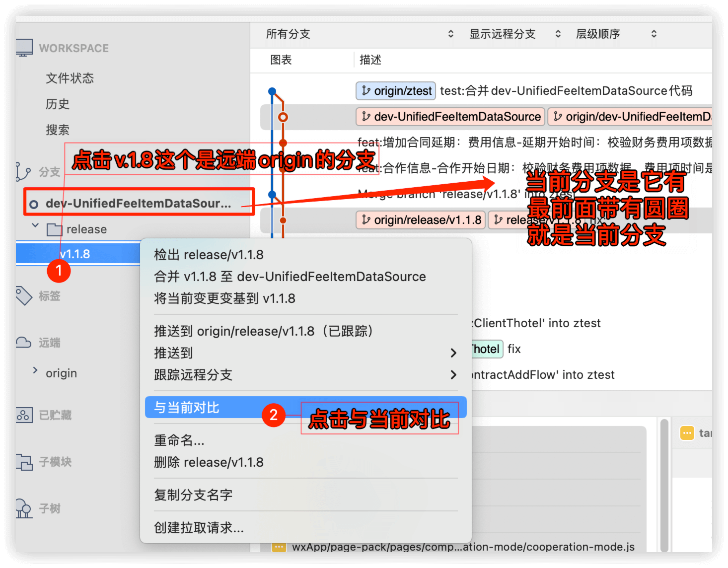The image size is (728, 568).
Task: Click the origin/ztest branch tag
Action: 396,91
